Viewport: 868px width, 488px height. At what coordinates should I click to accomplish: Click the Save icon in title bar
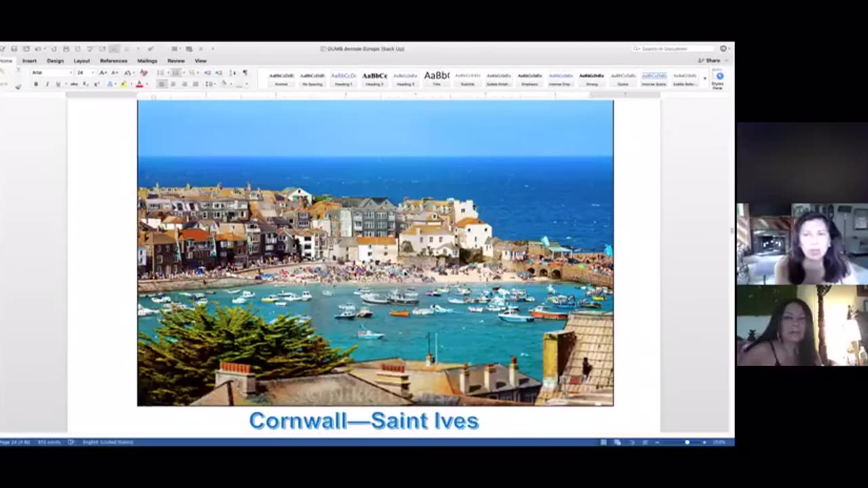point(14,49)
